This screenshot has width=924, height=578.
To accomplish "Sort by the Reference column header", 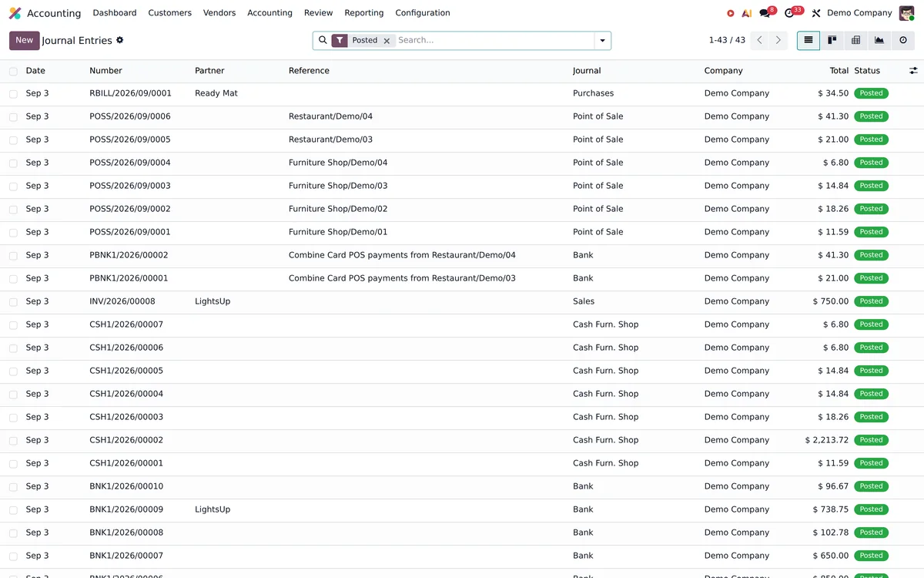I will pyautogui.click(x=309, y=71).
